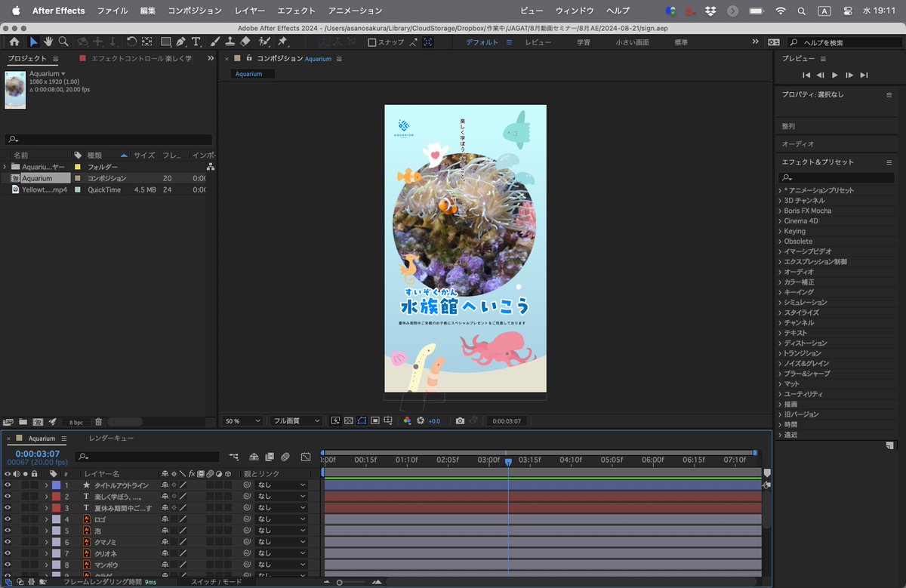
Task: Jump to the first frame in Preview
Action: pyautogui.click(x=806, y=75)
